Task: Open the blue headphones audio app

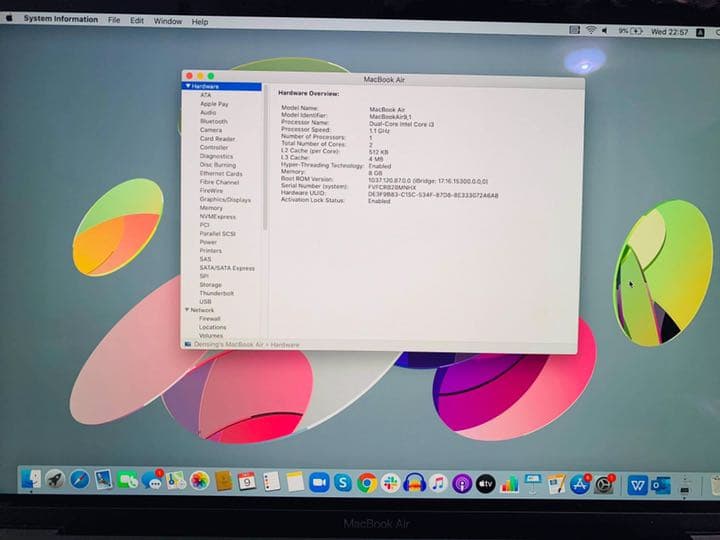Action: pyautogui.click(x=414, y=484)
